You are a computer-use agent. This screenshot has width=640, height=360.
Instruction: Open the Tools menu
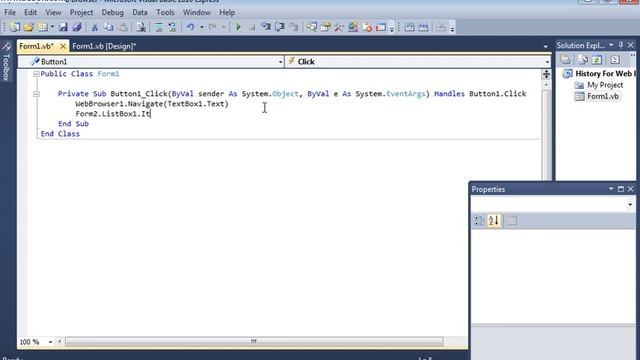click(165, 13)
